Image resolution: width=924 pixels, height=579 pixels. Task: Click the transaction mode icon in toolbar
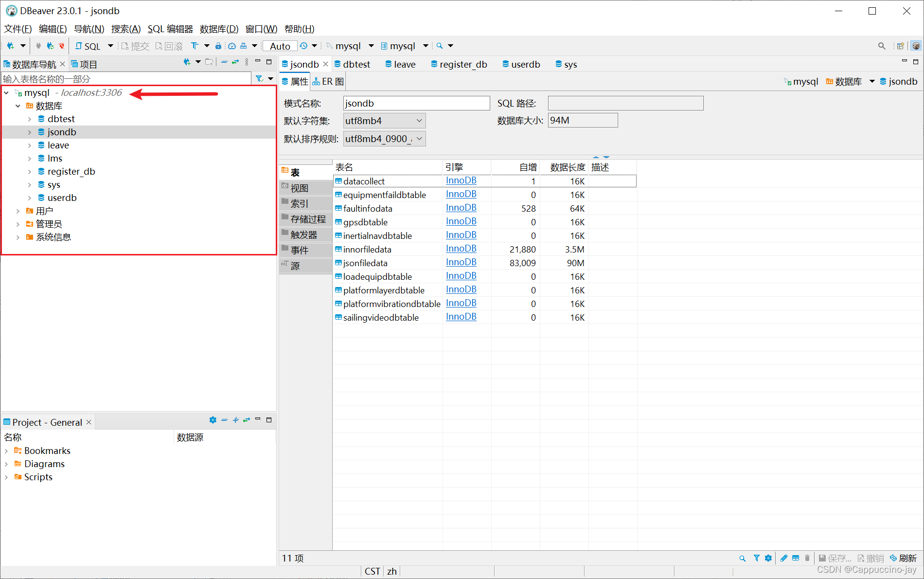point(195,46)
